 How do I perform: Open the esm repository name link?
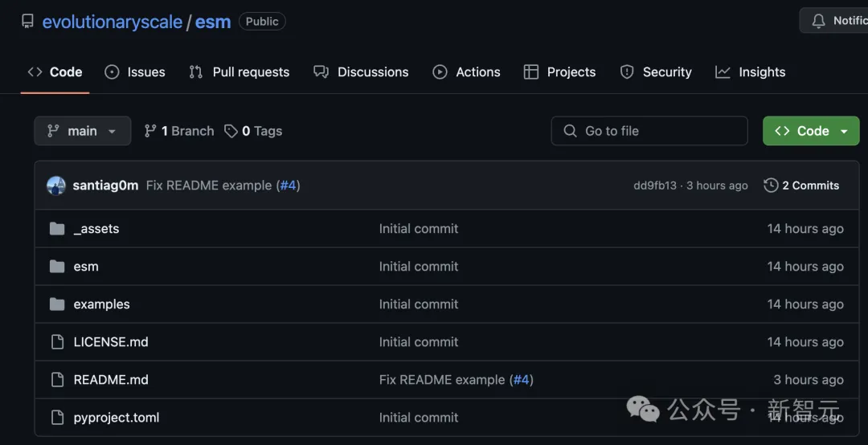click(x=212, y=22)
